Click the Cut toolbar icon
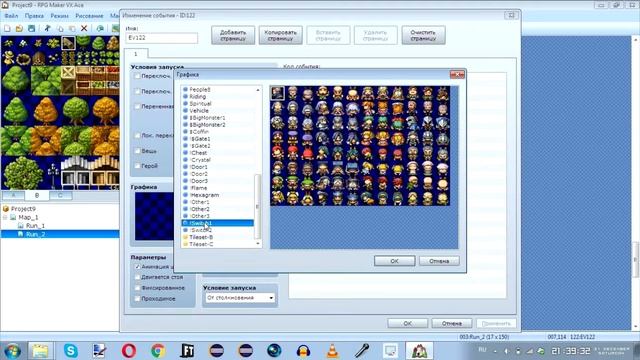This screenshot has height=360, width=640. click(x=48, y=29)
